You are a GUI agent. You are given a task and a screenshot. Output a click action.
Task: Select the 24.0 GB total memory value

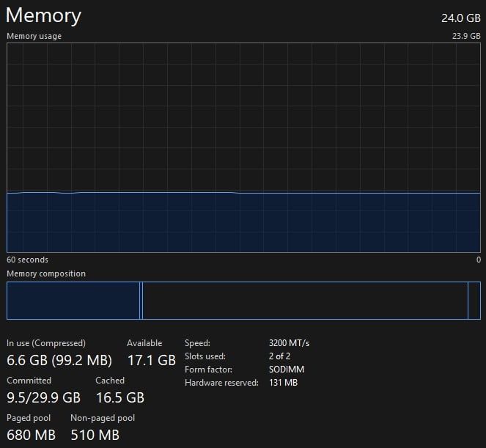coord(461,18)
